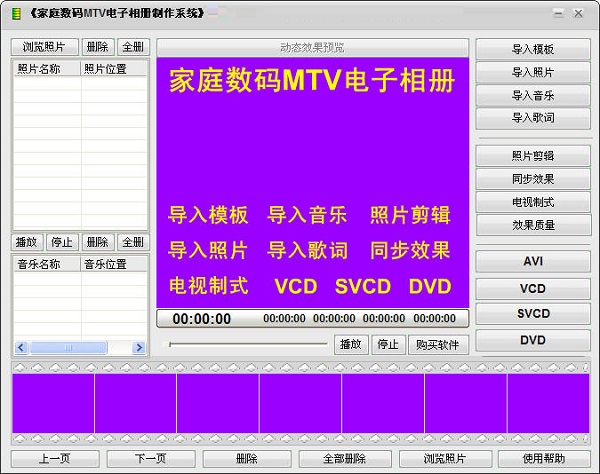
Task: Select the 照片名称 column header
Action: (47, 69)
